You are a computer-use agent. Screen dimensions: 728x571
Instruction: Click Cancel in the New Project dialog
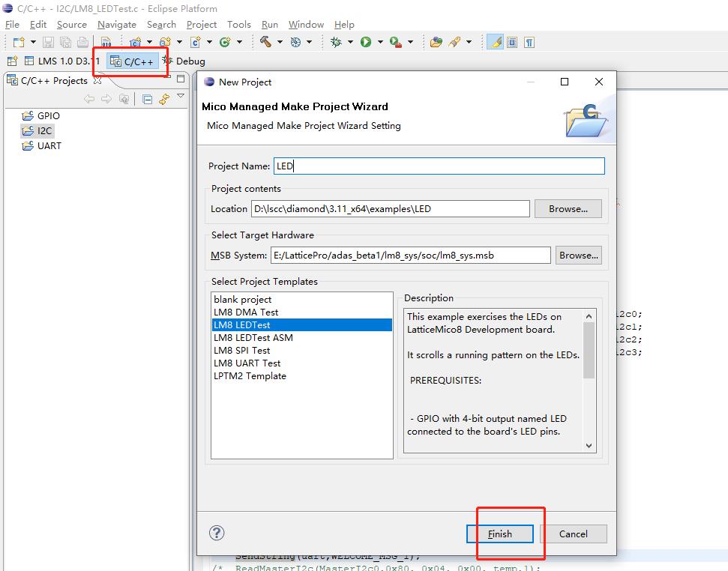(x=574, y=534)
